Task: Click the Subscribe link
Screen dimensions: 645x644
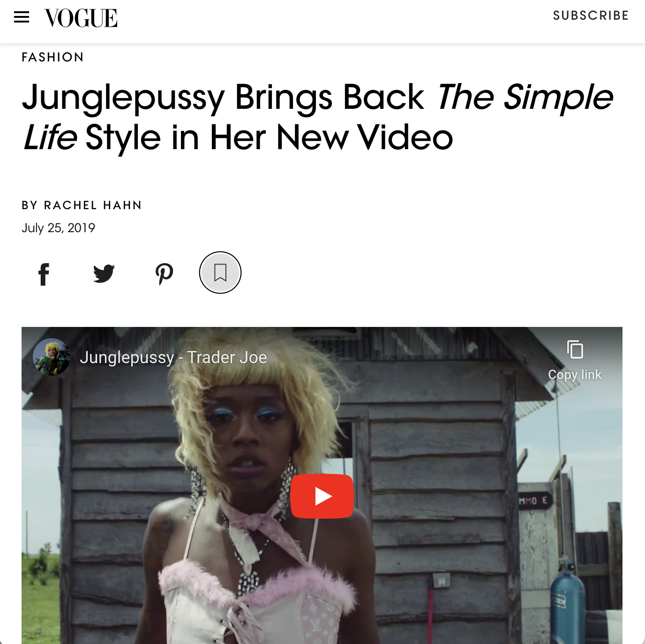Action: [591, 15]
